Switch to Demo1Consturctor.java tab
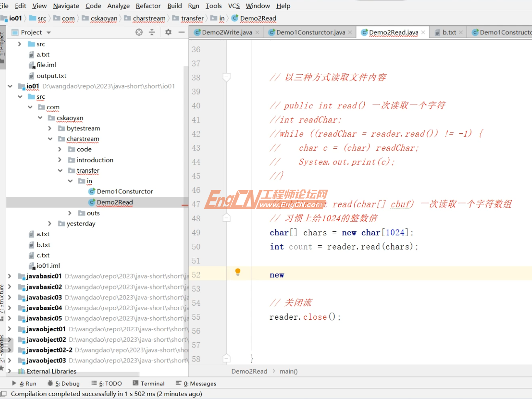The width and height of the screenshot is (532, 399). pos(310,32)
